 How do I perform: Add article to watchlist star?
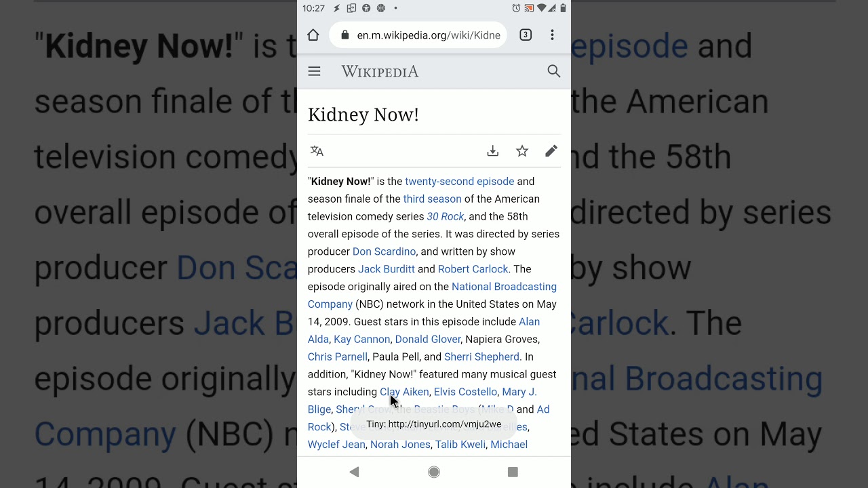coord(522,151)
